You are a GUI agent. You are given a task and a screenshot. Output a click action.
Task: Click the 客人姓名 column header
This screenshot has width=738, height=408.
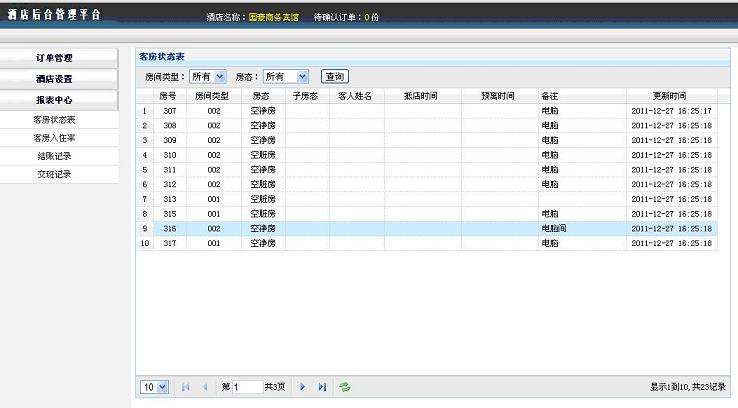tap(355, 96)
